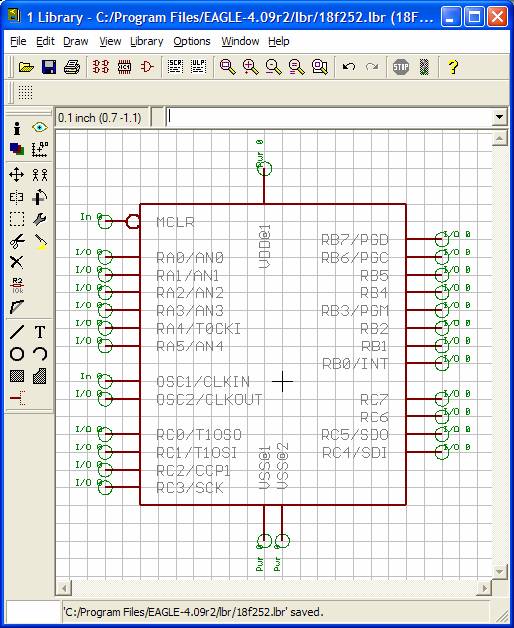Select the Pin tool
This screenshot has width=514, height=628.
17,398
